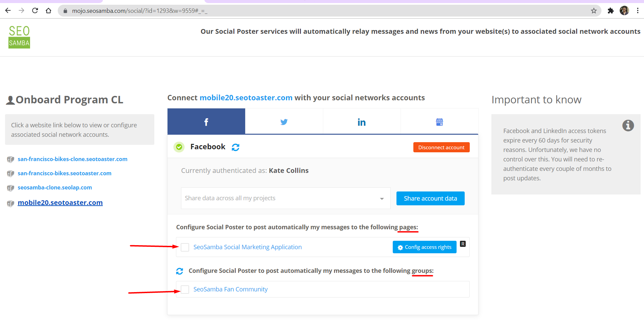Go forward in browser history

[22, 10]
